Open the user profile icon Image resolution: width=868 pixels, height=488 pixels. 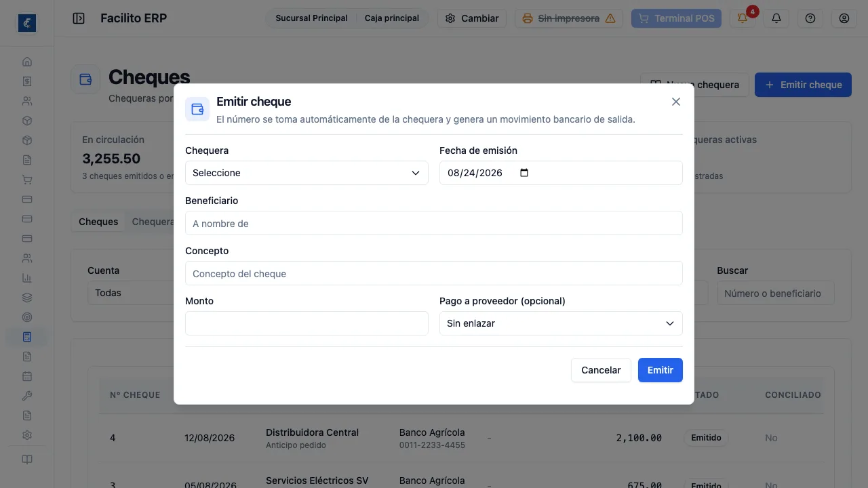tap(844, 18)
